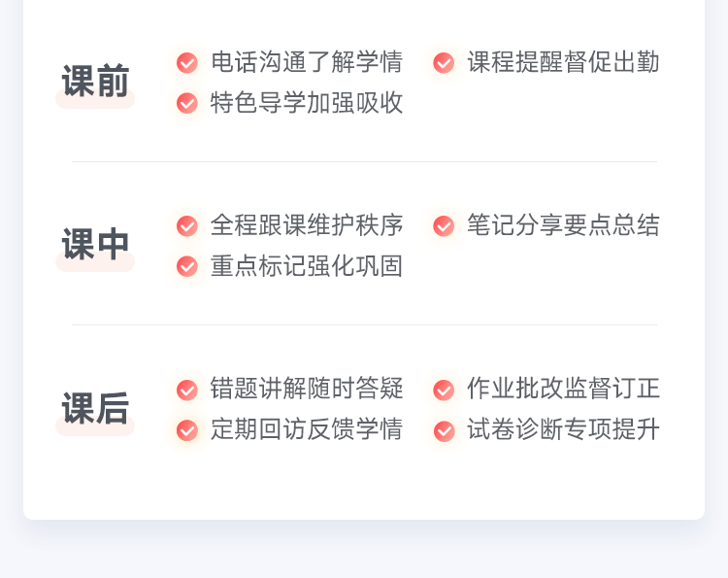Click the check icon next to 笔记分享要点总结

tap(444, 226)
